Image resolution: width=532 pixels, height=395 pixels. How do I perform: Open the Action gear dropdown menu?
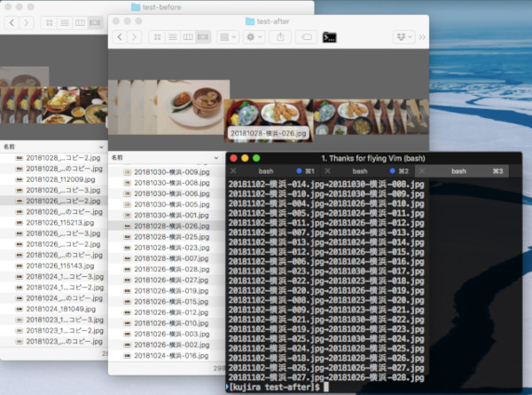254,37
